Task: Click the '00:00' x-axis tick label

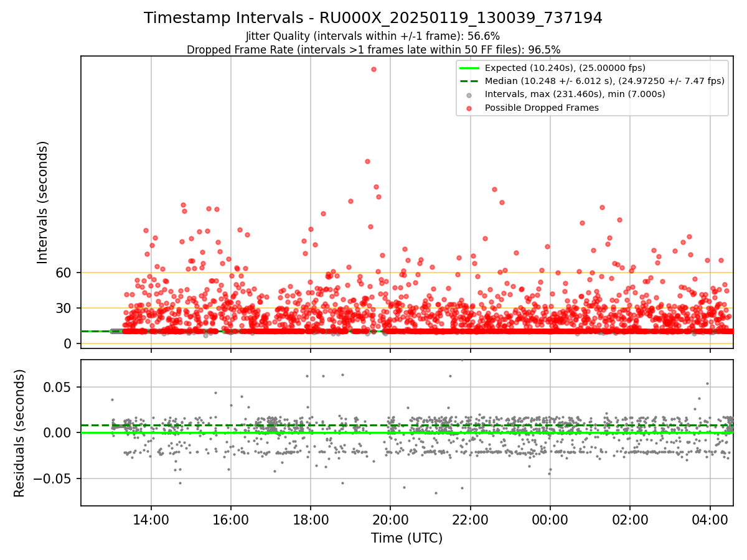Action: pyautogui.click(x=550, y=520)
